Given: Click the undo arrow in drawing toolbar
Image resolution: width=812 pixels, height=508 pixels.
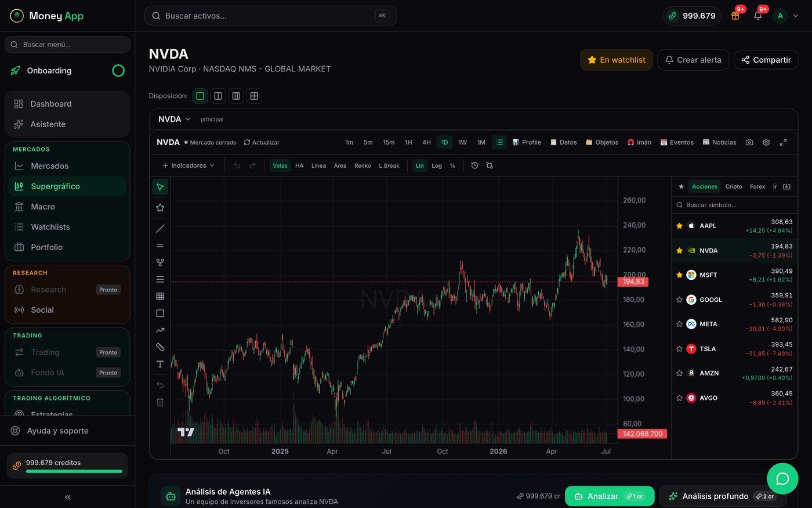Looking at the screenshot, I should [x=160, y=385].
